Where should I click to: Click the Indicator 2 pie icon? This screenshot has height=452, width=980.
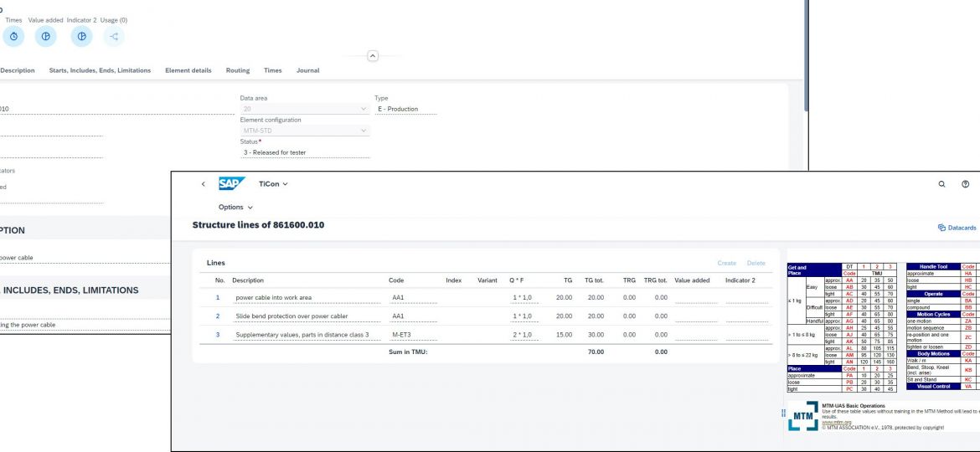80,36
